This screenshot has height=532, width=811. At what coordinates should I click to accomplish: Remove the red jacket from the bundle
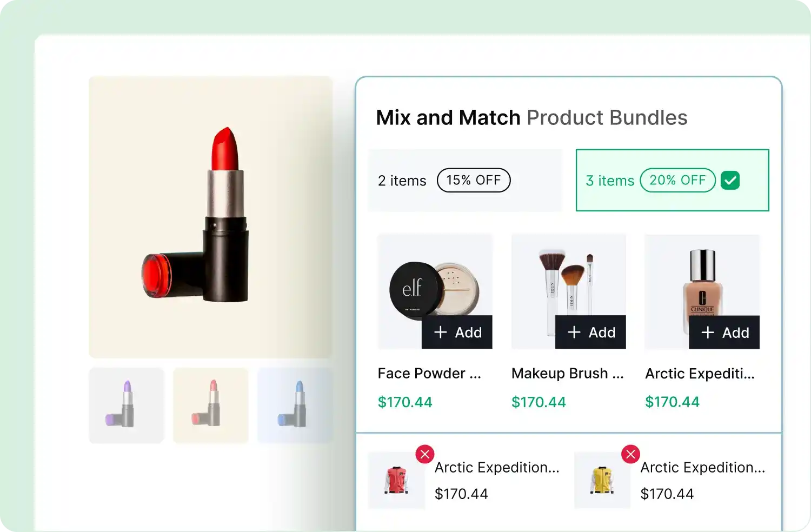click(425, 454)
